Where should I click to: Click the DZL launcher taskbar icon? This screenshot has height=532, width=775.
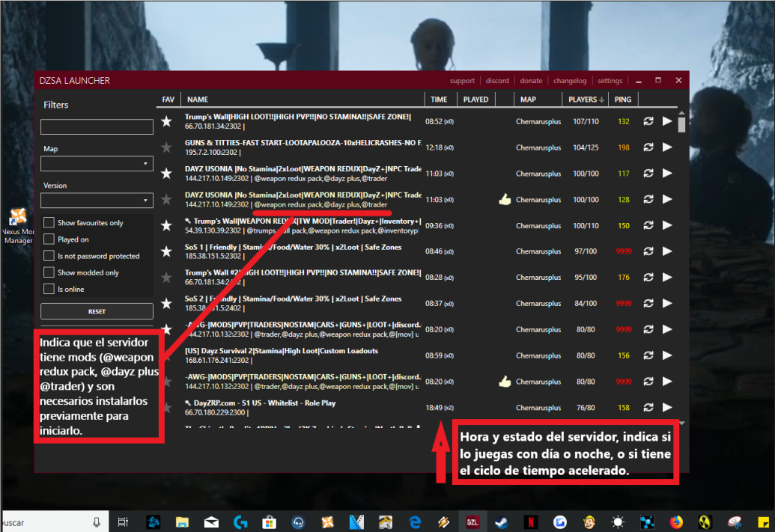(472, 522)
